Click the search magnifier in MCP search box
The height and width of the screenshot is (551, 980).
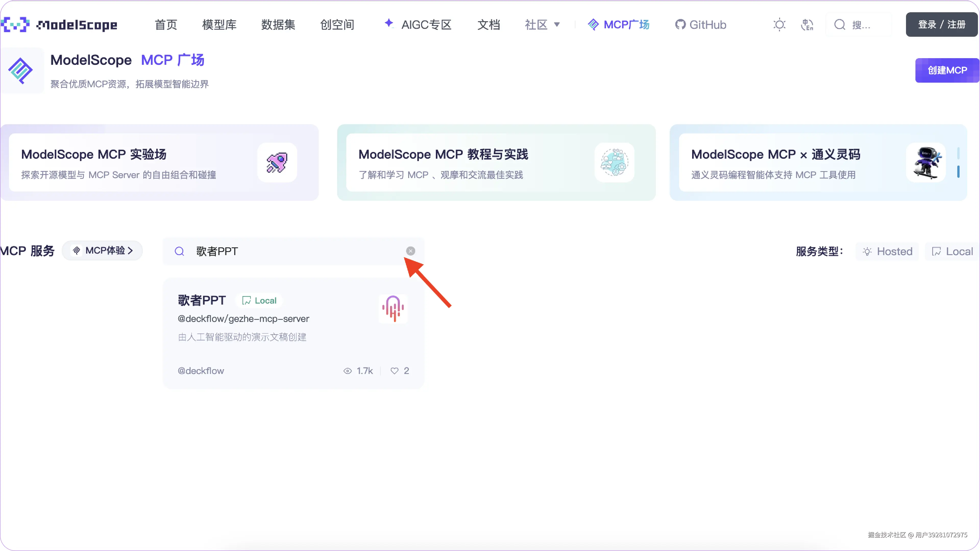[179, 251]
